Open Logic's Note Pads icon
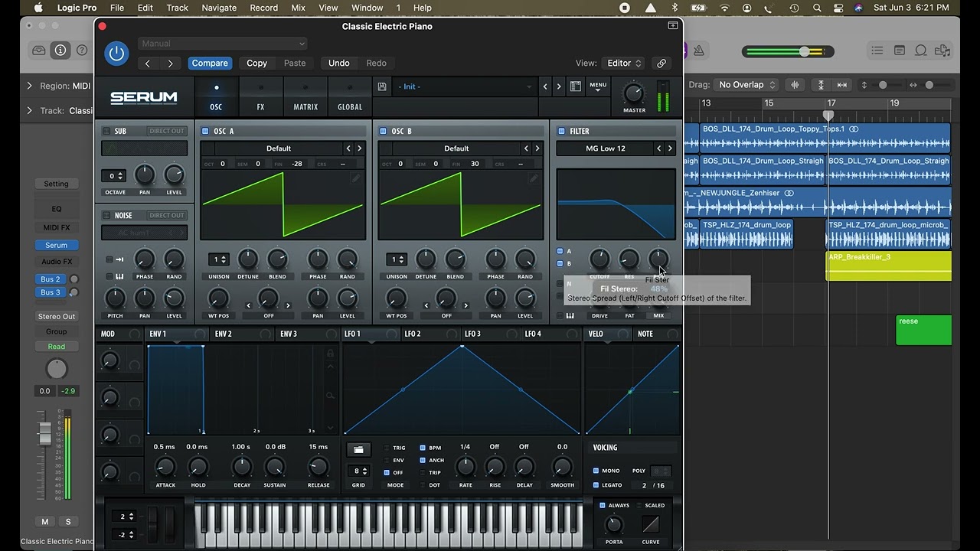This screenshot has width=980, height=551. 900,51
